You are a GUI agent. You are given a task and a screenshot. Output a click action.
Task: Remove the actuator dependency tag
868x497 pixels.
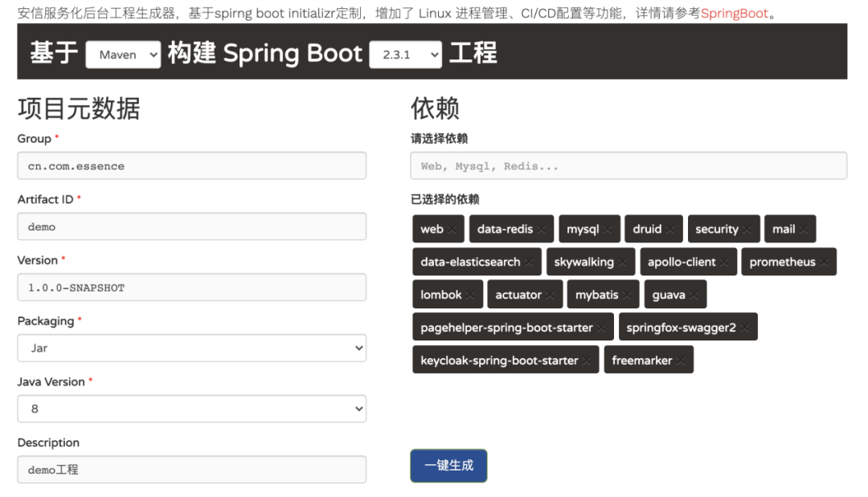551,295
